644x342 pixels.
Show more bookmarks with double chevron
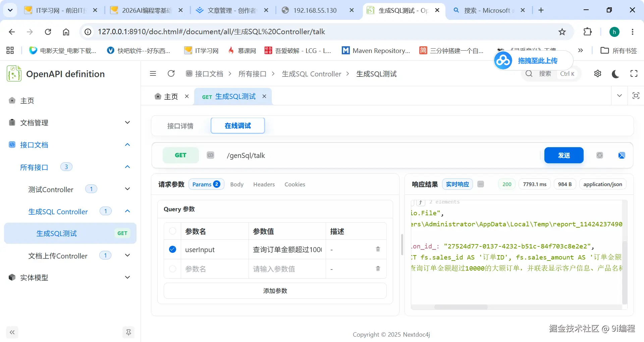[x=581, y=50]
